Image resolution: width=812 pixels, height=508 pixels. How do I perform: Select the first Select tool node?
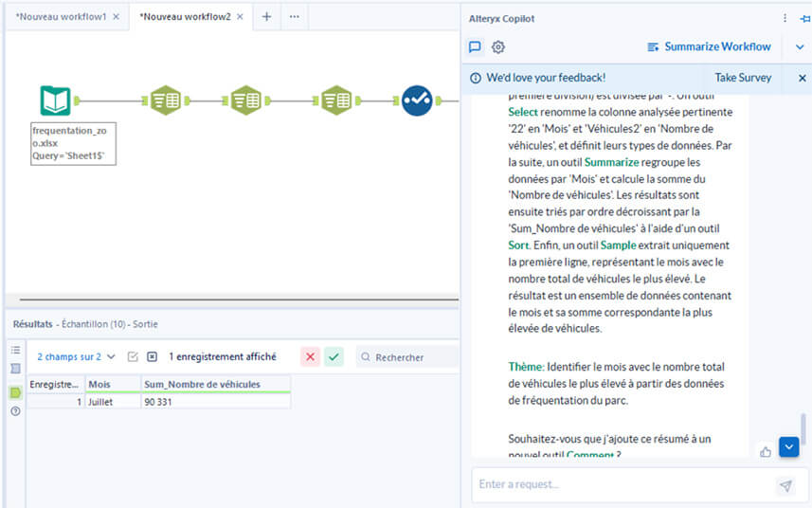pos(166,100)
